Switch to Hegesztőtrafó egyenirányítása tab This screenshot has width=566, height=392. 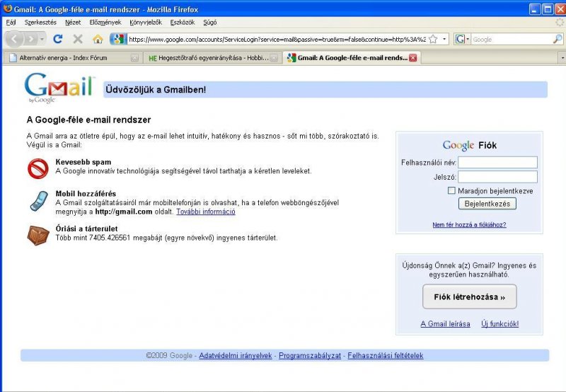click(x=213, y=58)
